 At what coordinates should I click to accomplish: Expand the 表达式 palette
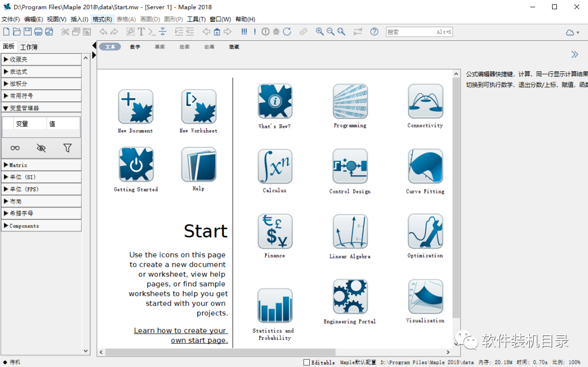click(41, 71)
